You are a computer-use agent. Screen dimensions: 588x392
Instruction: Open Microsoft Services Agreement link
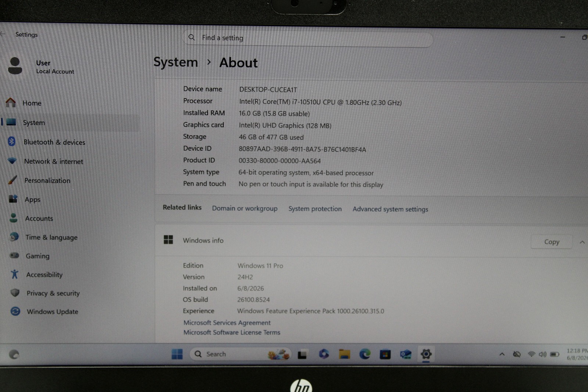227,322
